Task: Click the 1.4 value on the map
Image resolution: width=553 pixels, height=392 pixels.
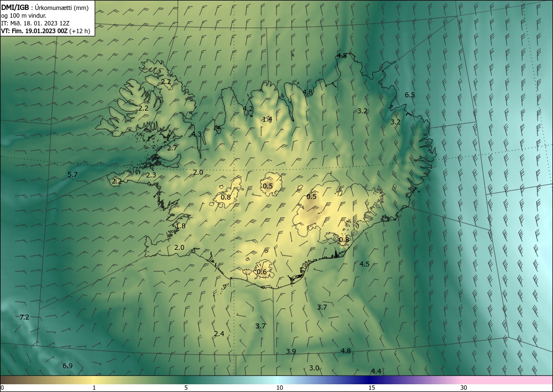Action: (x=267, y=119)
